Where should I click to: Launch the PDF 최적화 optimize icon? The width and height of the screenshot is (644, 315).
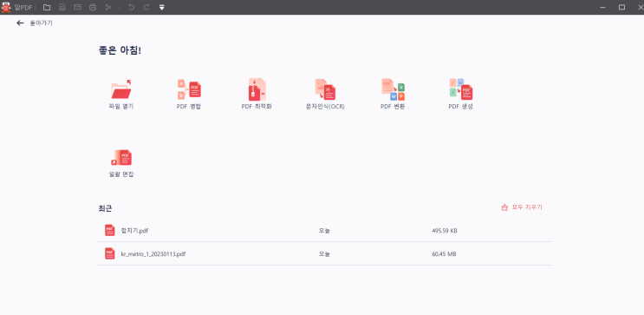click(x=257, y=89)
